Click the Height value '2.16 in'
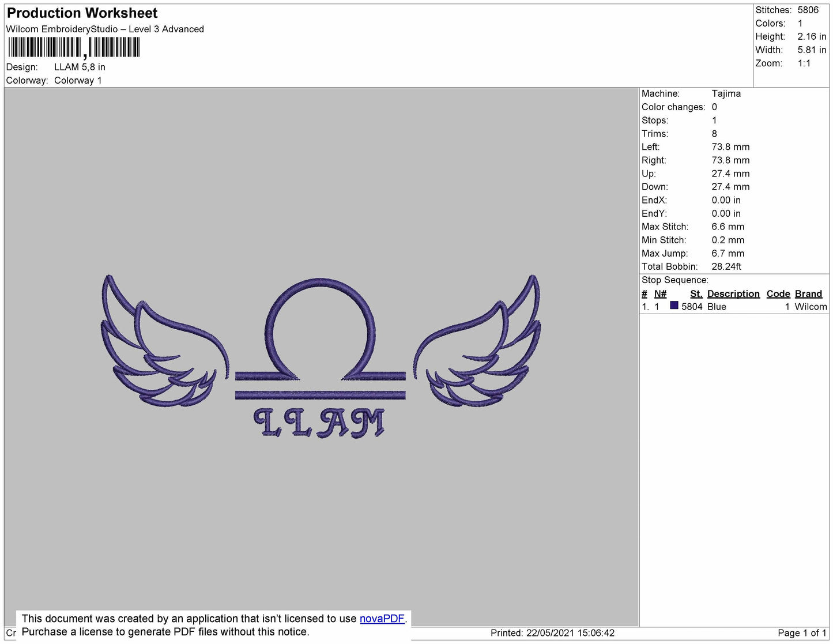The image size is (833, 644). tap(812, 36)
